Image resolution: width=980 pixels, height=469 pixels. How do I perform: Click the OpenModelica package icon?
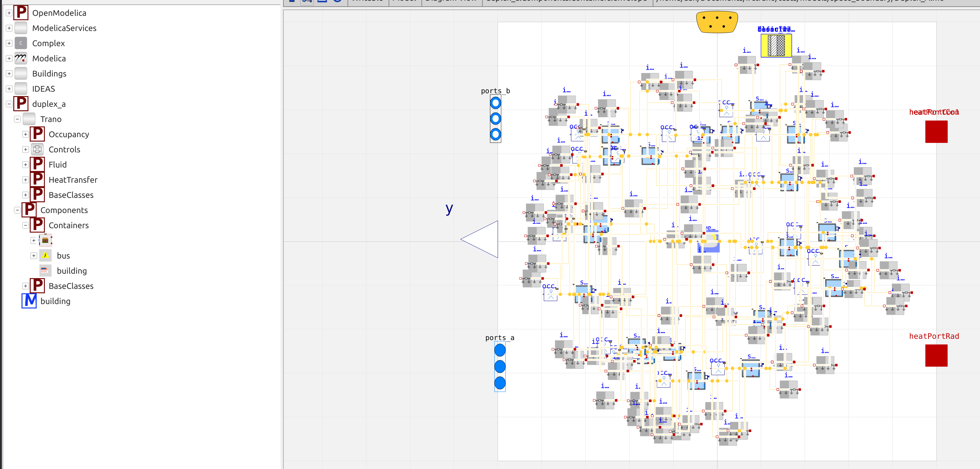[x=21, y=13]
